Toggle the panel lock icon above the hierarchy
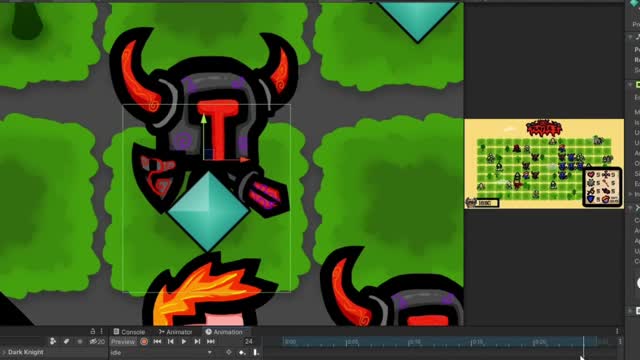640x360 pixels. coord(93,331)
